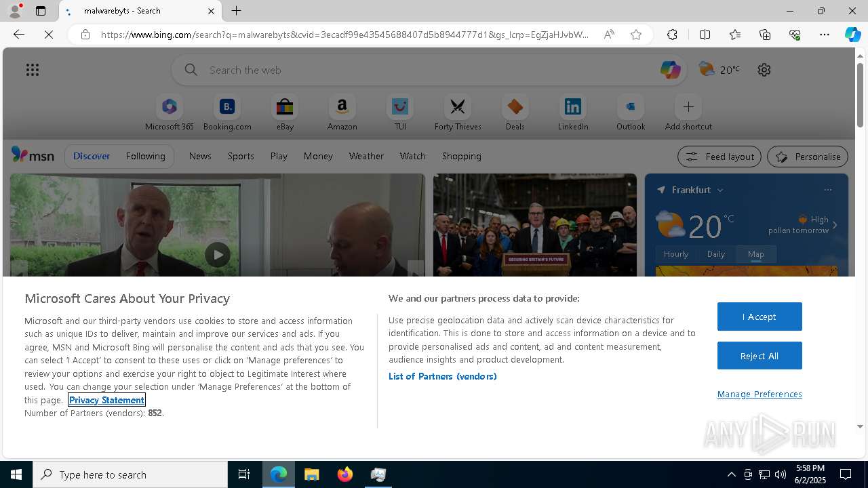868x488 pixels.
Task: Click the Feed layout button
Action: pyautogui.click(x=719, y=157)
